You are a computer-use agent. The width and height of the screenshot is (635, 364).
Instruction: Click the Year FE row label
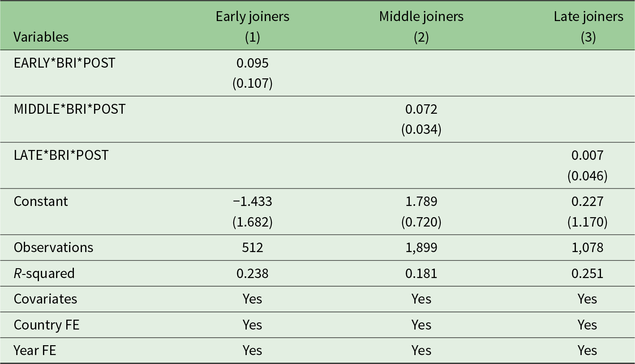point(35,350)
